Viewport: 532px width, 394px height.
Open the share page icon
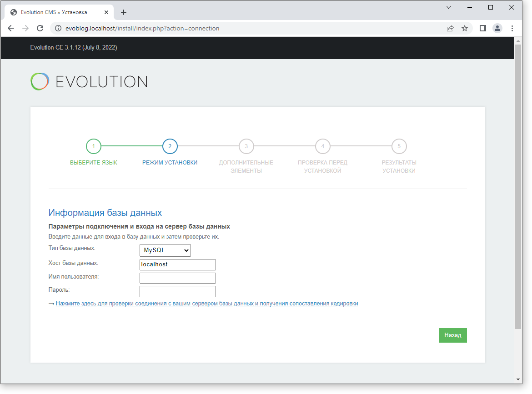[x=450, y=28]
